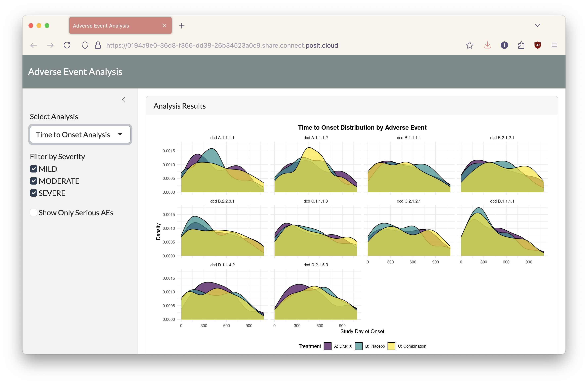
Task: Open the extensions puzzle icon
Action: point(521,45)
